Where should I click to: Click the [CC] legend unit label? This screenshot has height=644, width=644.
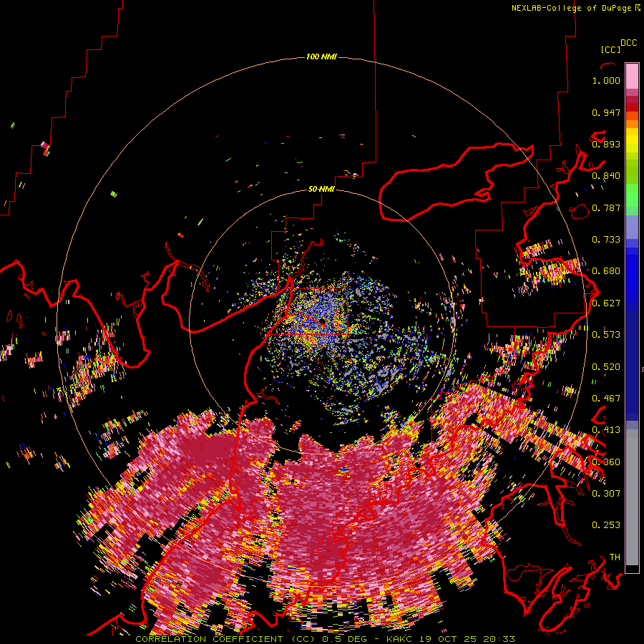[x=611, y=49]
